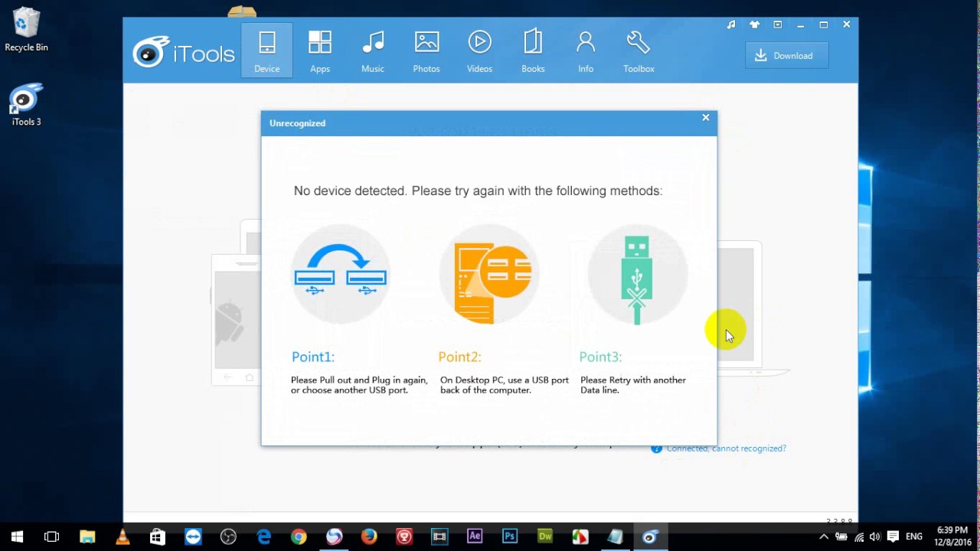Image resolution: width=980 pixels, height=551 pixels.
Task: Open After Effects from the taskbar
Action: [475, 536]
